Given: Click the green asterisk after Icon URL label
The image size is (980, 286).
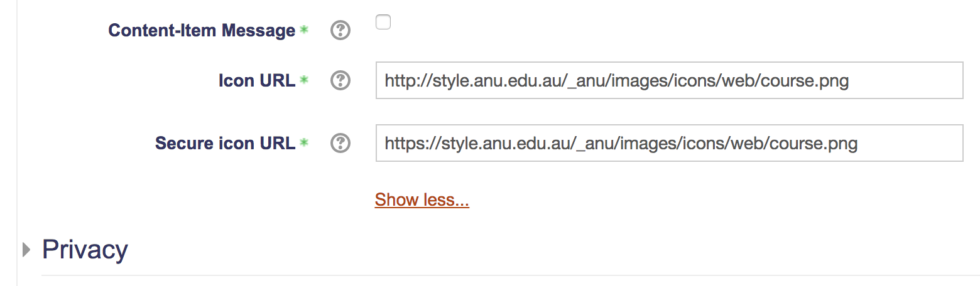Looking at the screenshot, I should coord(304,80).
